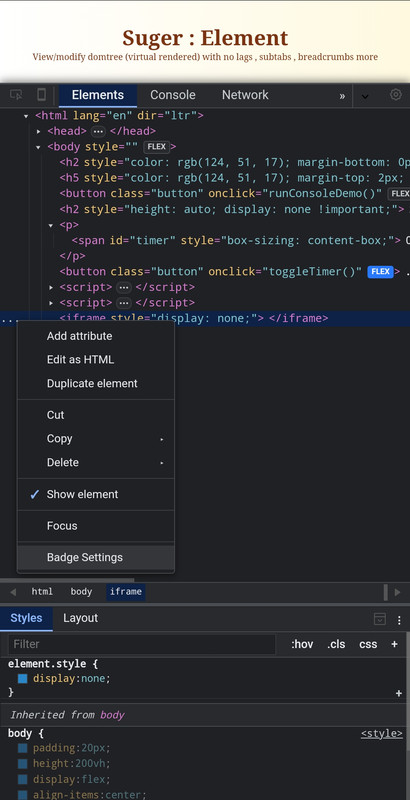Click body in Inherited from line
Viewport: 410px width, 800px height.
pos(112,715)
